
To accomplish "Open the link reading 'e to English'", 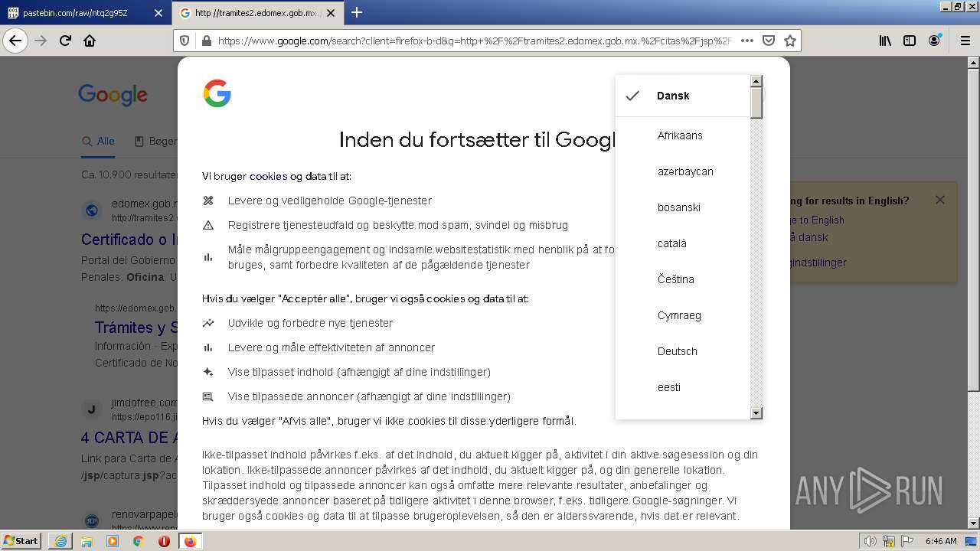I will click(x=817, y=220).
